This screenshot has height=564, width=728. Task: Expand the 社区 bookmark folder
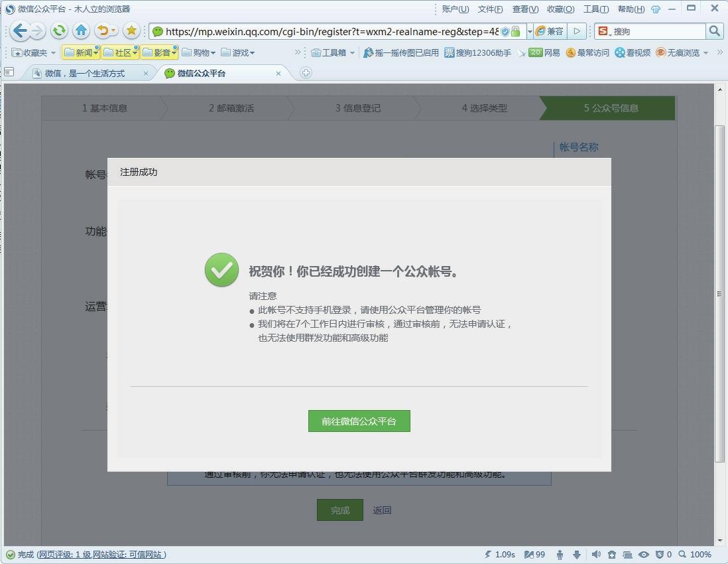[x=120, y=52]
